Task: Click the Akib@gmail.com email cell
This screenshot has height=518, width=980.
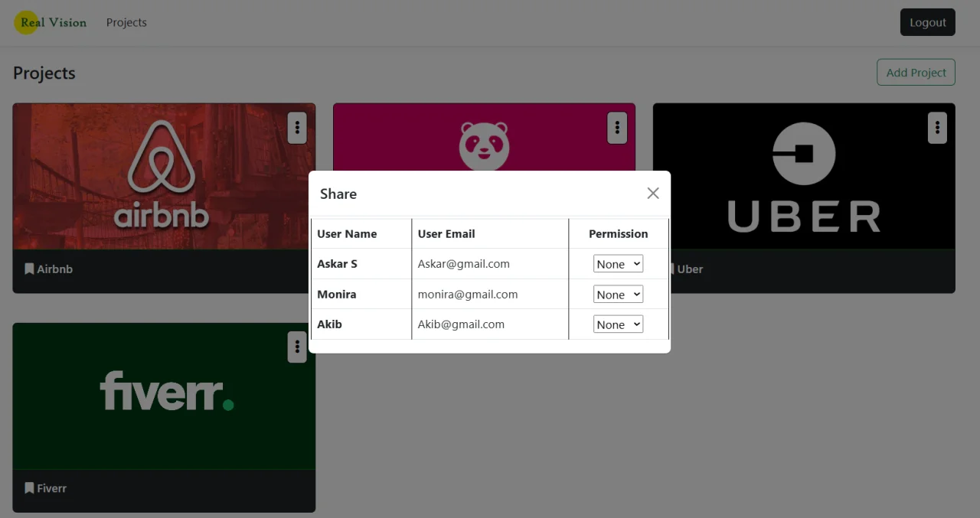Action: 490,324
